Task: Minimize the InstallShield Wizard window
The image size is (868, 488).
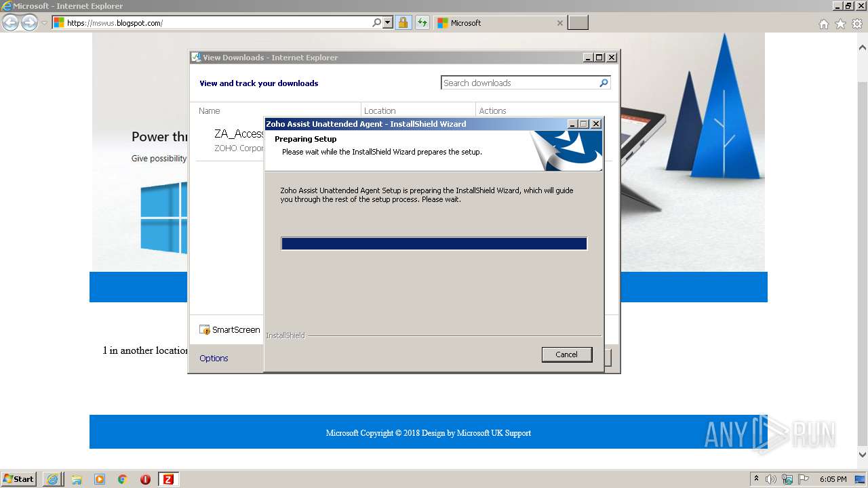Action: coord(572,124)
